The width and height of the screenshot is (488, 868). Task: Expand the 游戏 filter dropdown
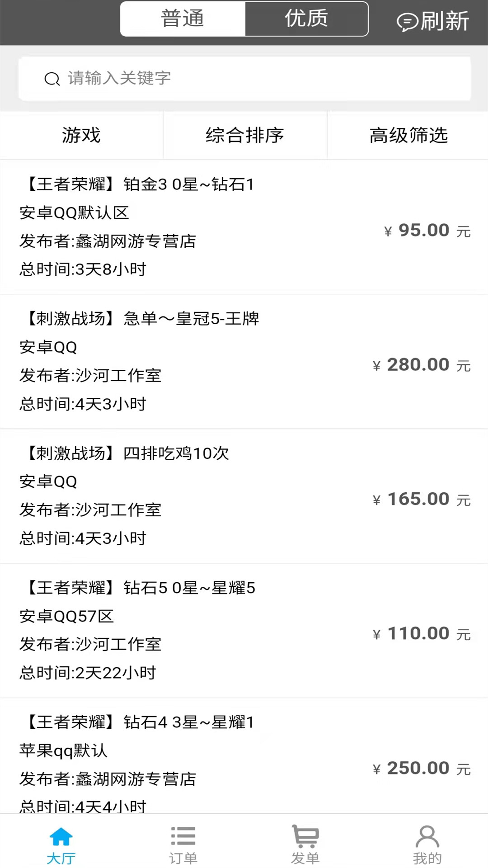[81, 135]
